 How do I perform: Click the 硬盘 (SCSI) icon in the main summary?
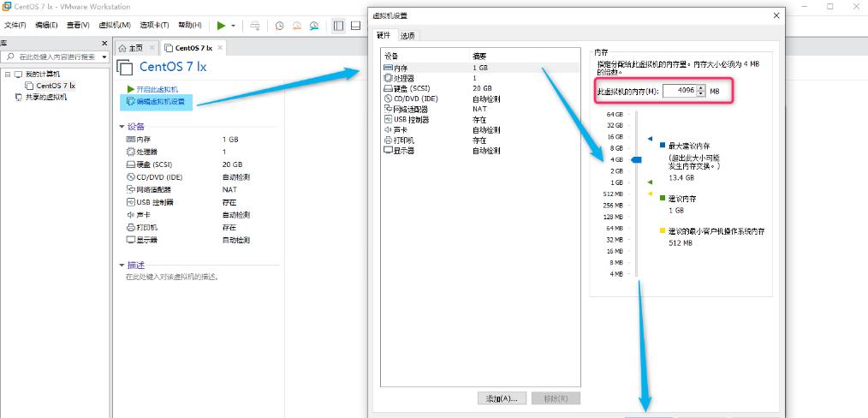click(x=131, y=164)
